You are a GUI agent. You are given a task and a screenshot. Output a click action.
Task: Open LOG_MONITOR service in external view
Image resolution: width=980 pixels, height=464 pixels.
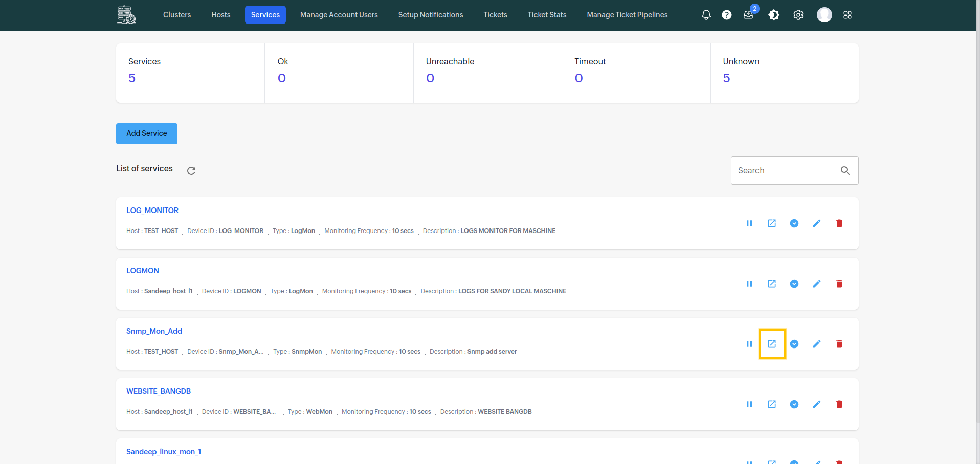[772, 223]
